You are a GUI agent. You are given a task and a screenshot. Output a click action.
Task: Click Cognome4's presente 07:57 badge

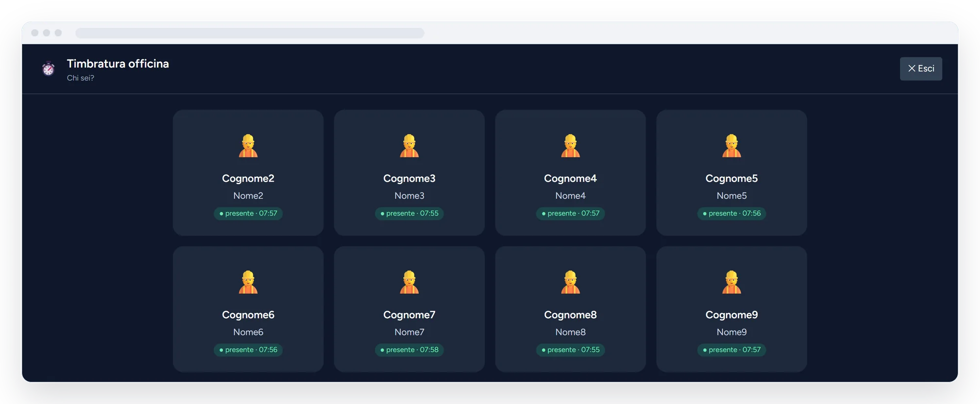click(x=570, y=214)
